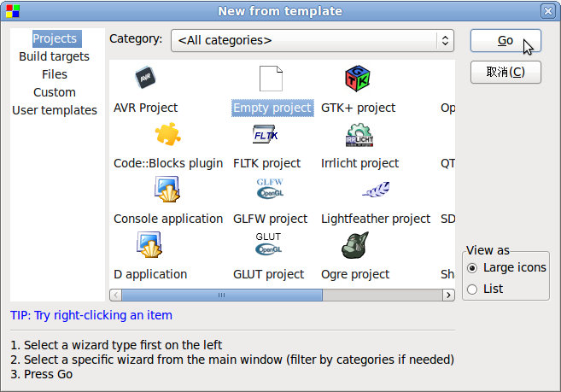Click the scrollbar right arrow
561x392 pixels.
[x=448, y=295]
